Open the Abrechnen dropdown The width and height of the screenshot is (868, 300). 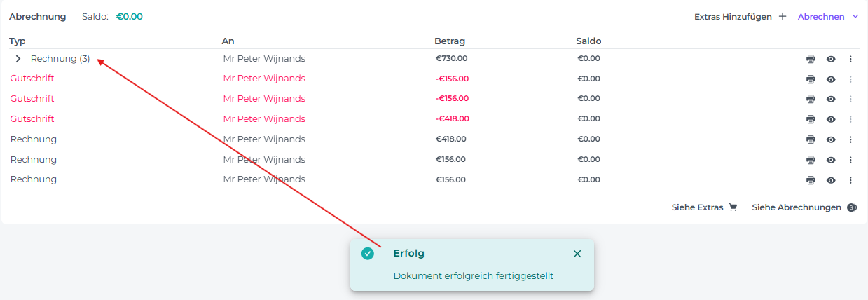[x=828, y=17]
